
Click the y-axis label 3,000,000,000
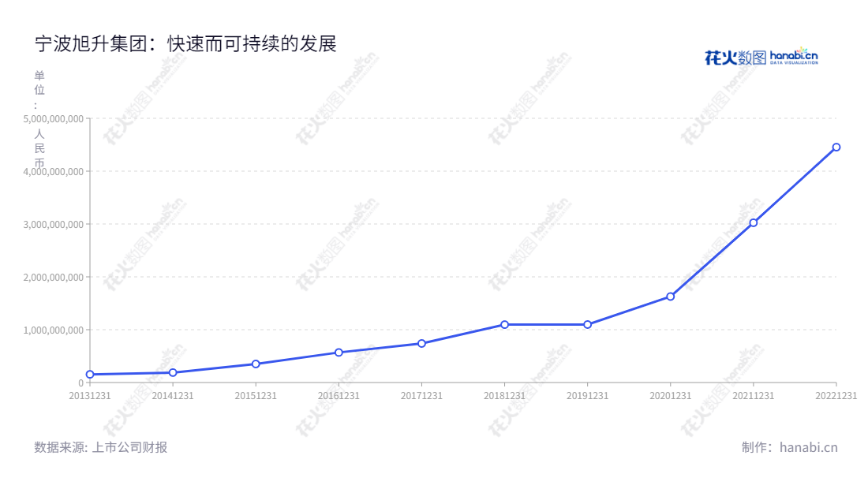(53, 225)
